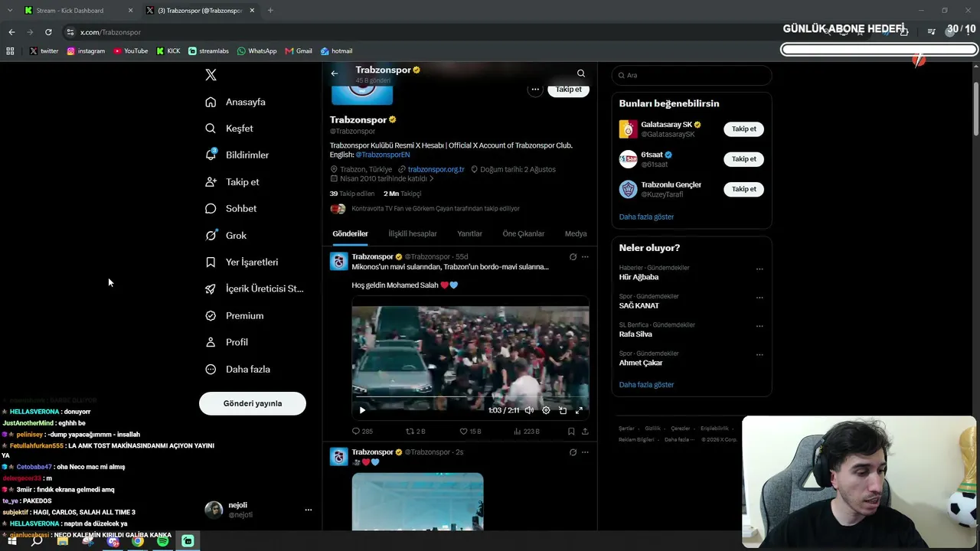Open options for SAĞ KANAT trend
The height and width of the screenshot is (551, 980).
[x=759, y=298]
